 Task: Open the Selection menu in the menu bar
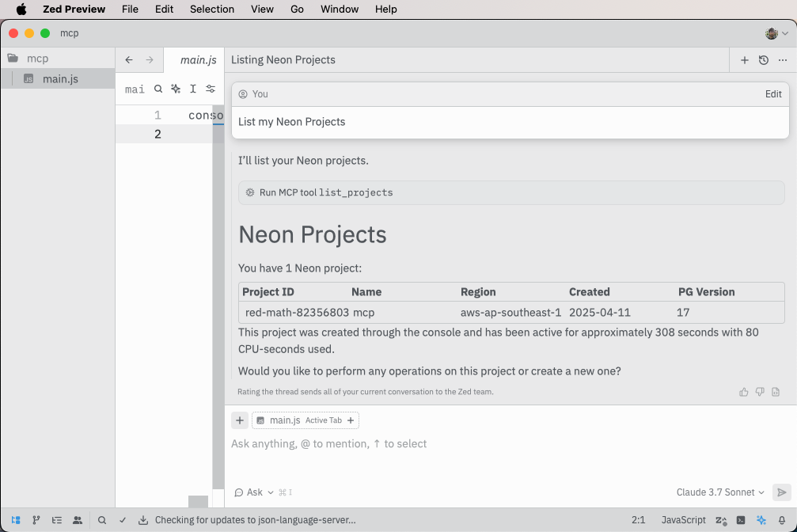click(212, 9)
